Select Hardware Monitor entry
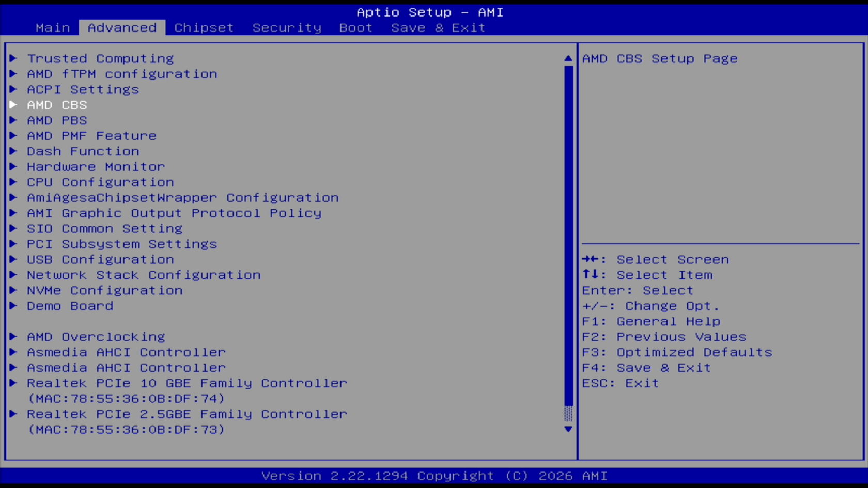The width and height of the screenshot is (868, 488). (x=96, y=167)
